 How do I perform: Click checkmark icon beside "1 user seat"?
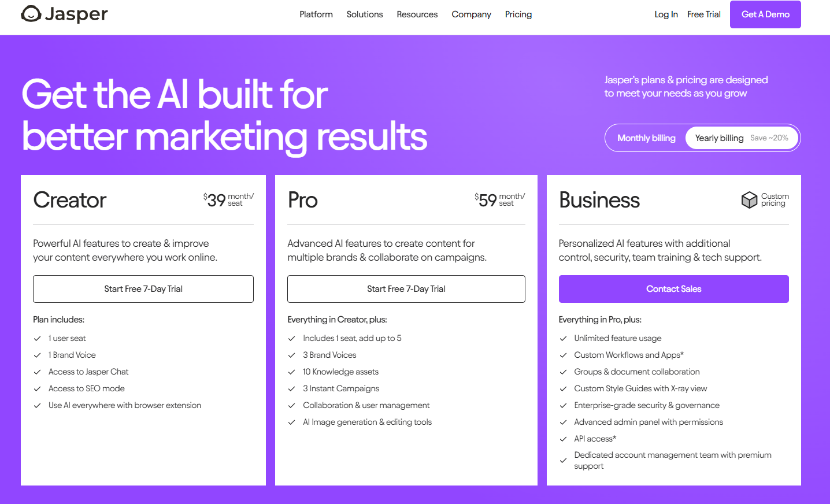pos(38,339)
